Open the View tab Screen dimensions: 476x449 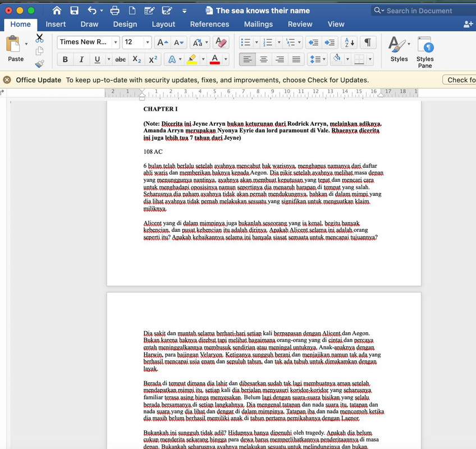tap(336, 24)
